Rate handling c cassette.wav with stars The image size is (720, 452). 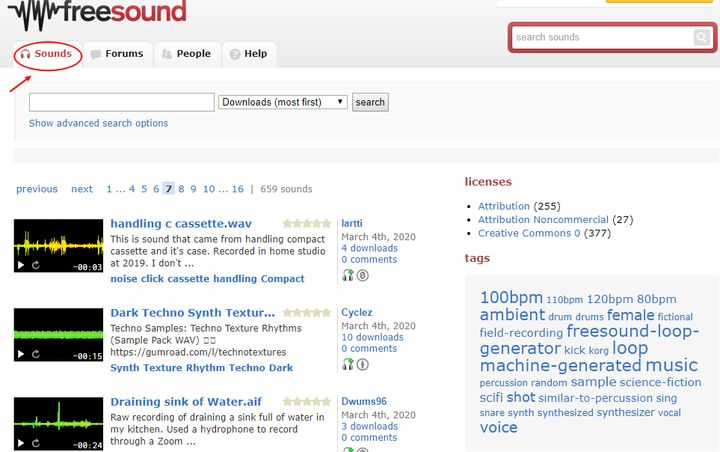306,224
